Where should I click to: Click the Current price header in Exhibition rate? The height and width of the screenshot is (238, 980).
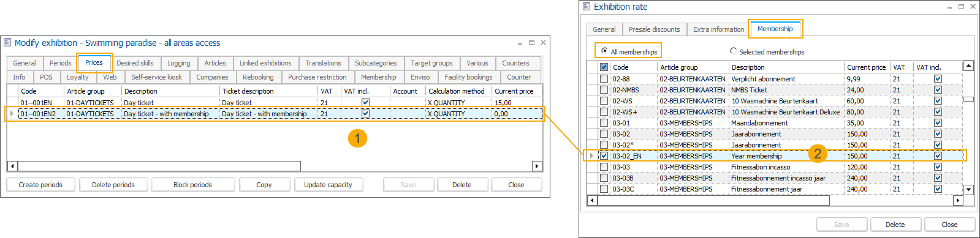point(867,67)
